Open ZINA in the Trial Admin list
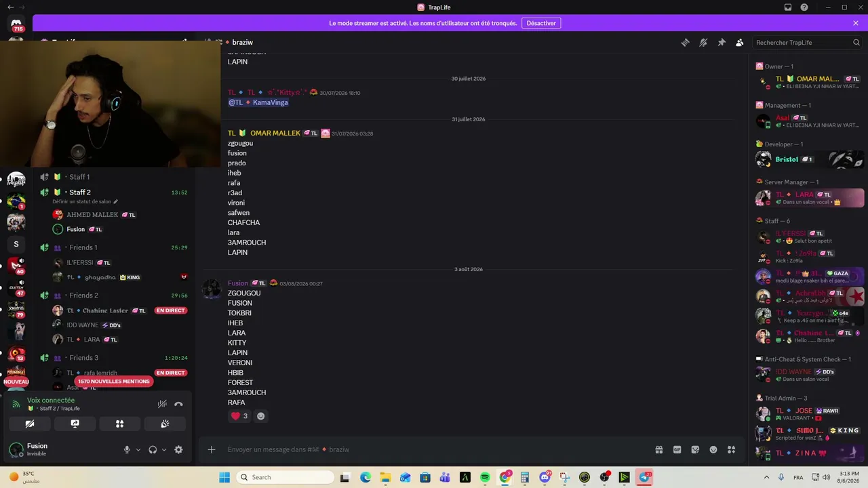Screen dimensions: 868x488 click(x=810, y=453)
